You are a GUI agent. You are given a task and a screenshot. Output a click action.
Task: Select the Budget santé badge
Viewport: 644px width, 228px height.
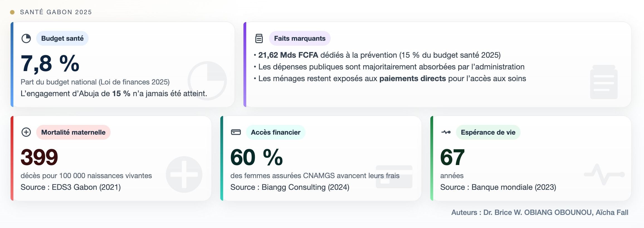click(62, 38)
